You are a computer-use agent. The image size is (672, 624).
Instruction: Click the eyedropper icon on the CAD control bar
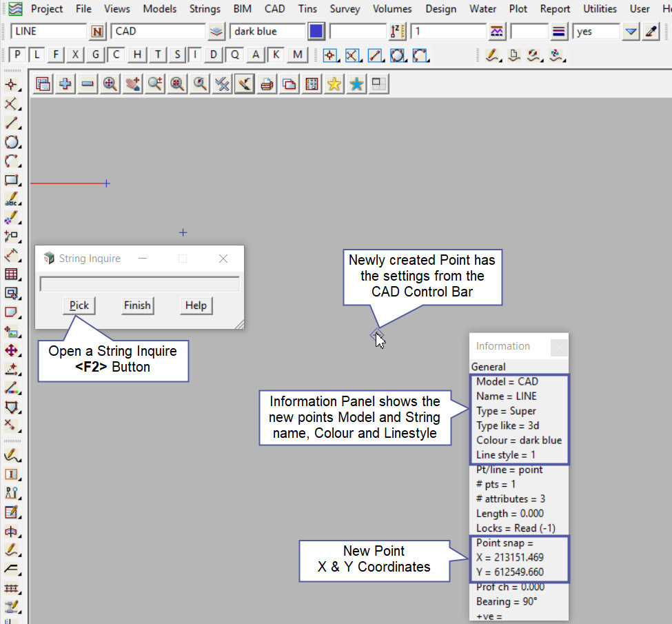click(x=651, y=32)
